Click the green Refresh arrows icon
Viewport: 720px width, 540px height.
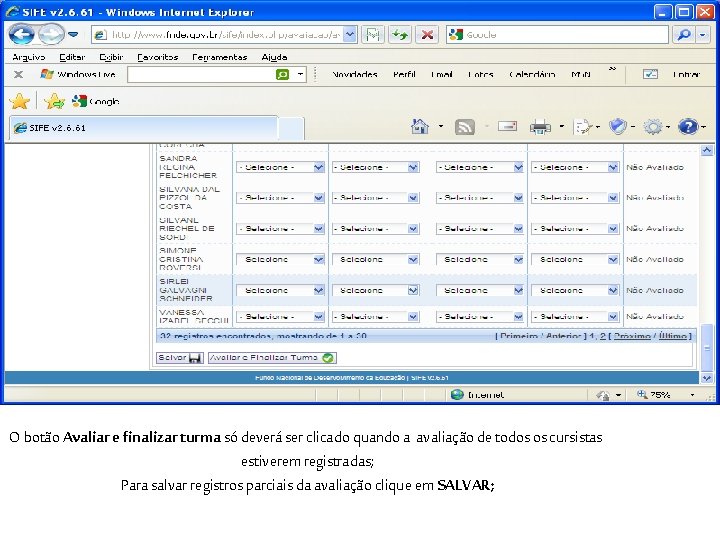coord(399,34)
